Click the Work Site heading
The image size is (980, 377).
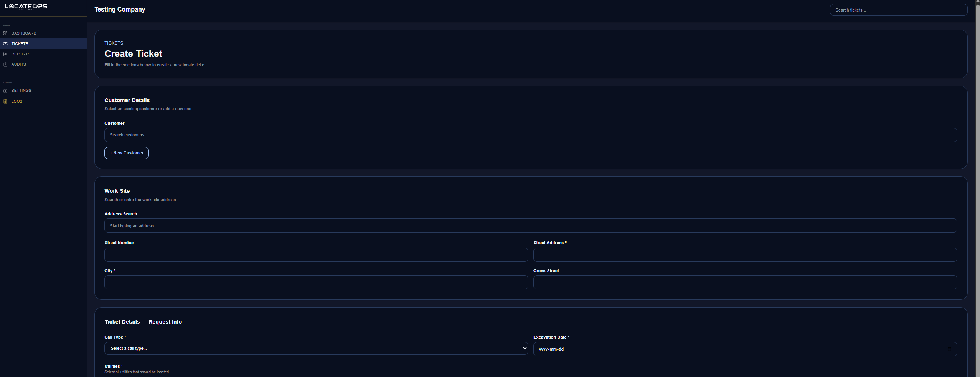click(117, 191)
